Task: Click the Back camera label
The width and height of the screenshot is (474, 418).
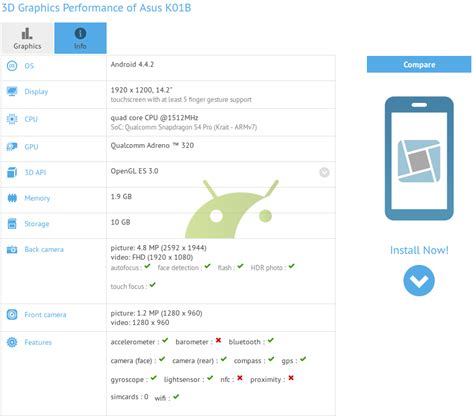Action: pyautogui.click(x=44, y=249)
